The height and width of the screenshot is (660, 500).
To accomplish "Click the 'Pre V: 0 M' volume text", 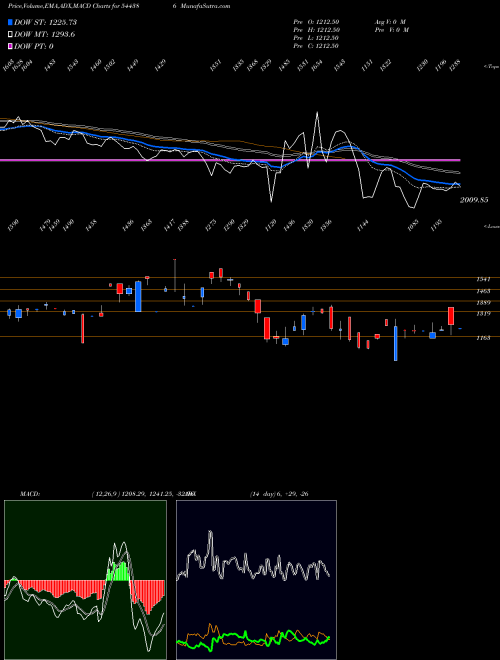I will [391, 29].
